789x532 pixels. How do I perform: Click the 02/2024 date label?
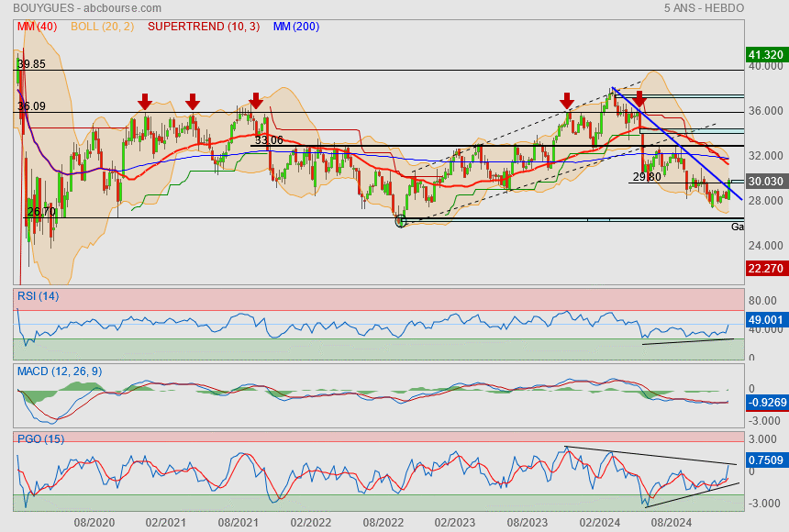tap(599, 523)
